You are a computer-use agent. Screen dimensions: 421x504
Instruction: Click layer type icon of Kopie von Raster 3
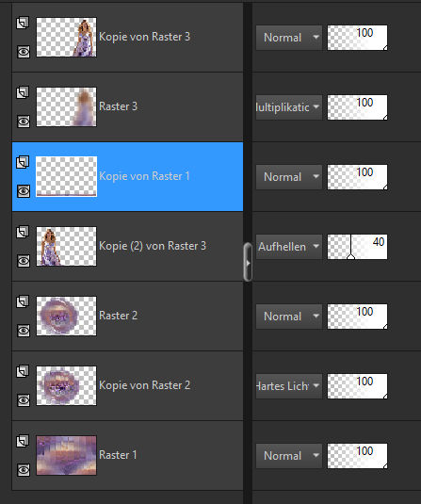click(23, 23)
